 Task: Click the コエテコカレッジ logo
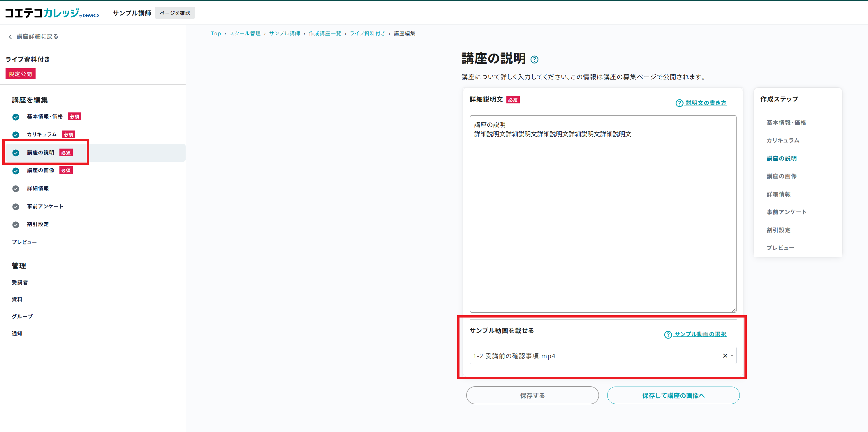click(52, 13)
